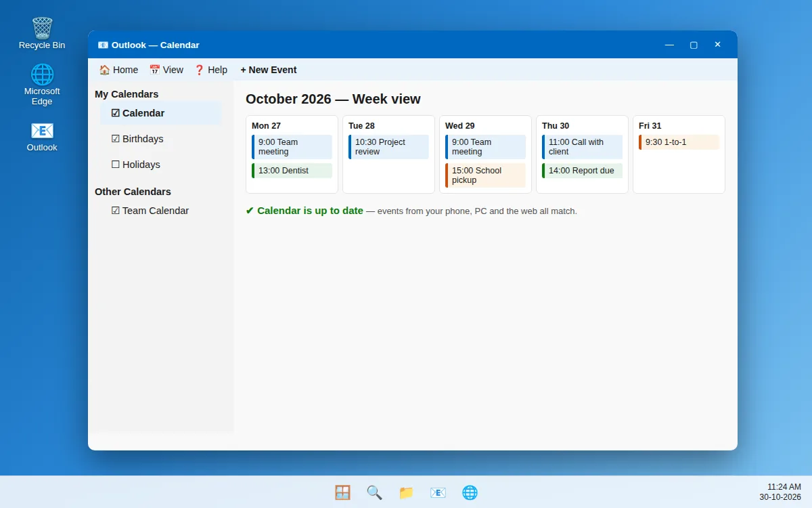Minimize the Outlook Calendar window
This screenshot has width=812, height=508.
(669, 45)
